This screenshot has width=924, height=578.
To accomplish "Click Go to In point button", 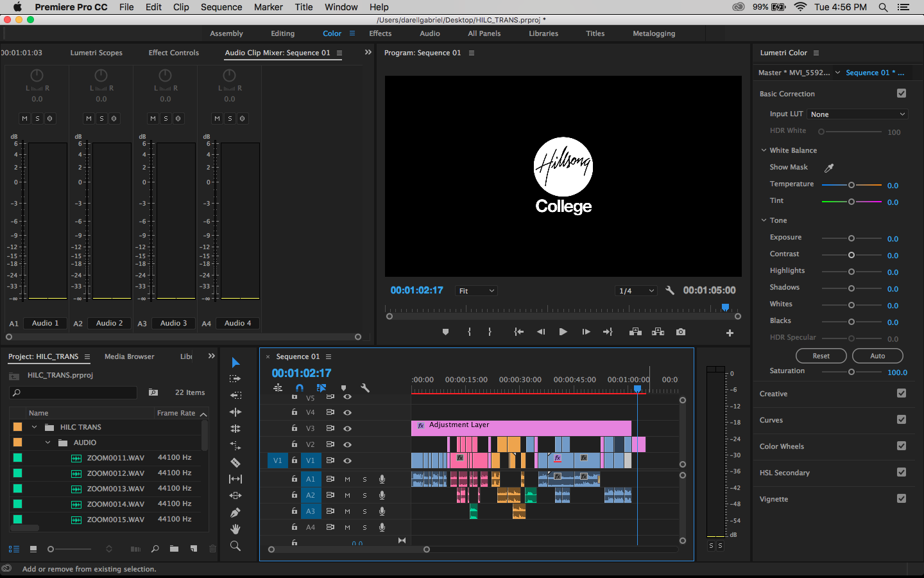I will click(x=518, y=332).
